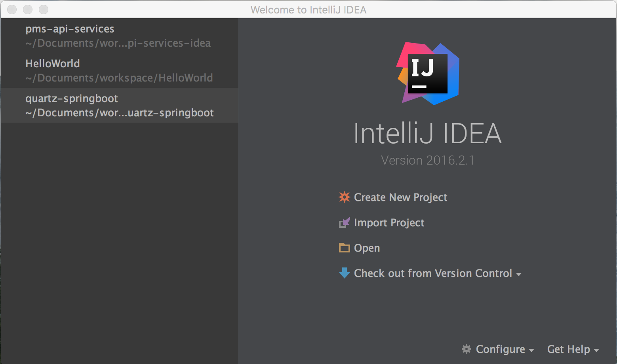Click the Create New Project star icon
The height and width of the screenshot is (364, 617).
(x=345, y=197)
